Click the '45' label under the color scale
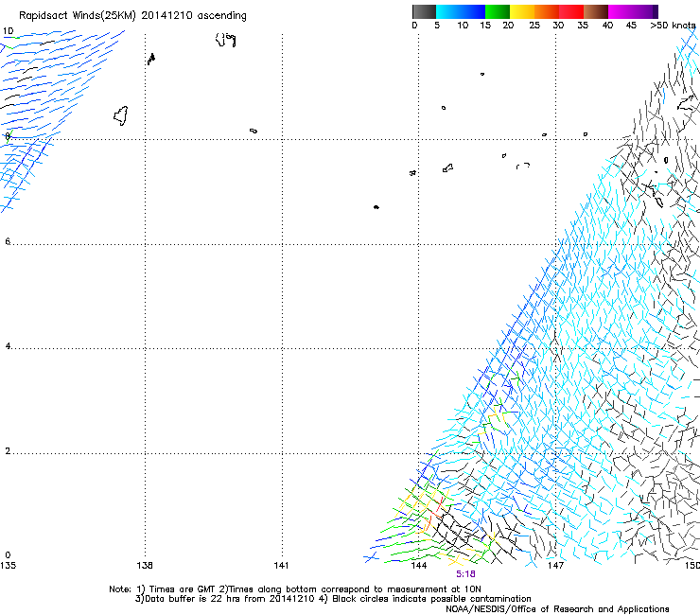Screen dimensions: 700x615 point(631,26)
